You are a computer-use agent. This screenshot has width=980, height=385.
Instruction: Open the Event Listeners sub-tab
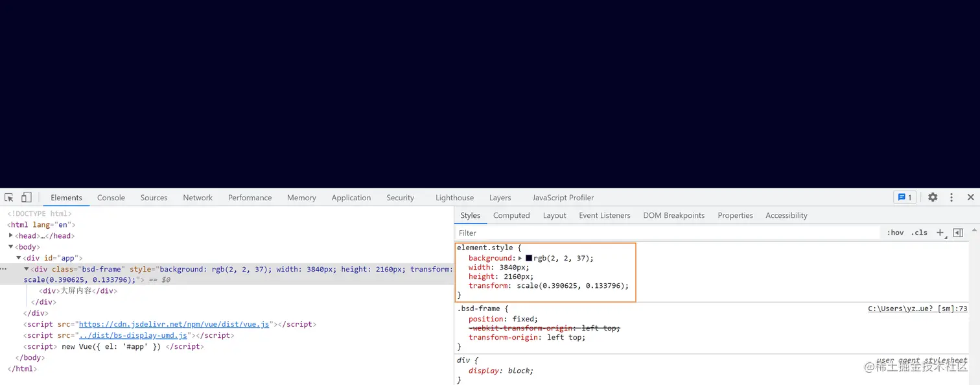[x=604, y=215]
